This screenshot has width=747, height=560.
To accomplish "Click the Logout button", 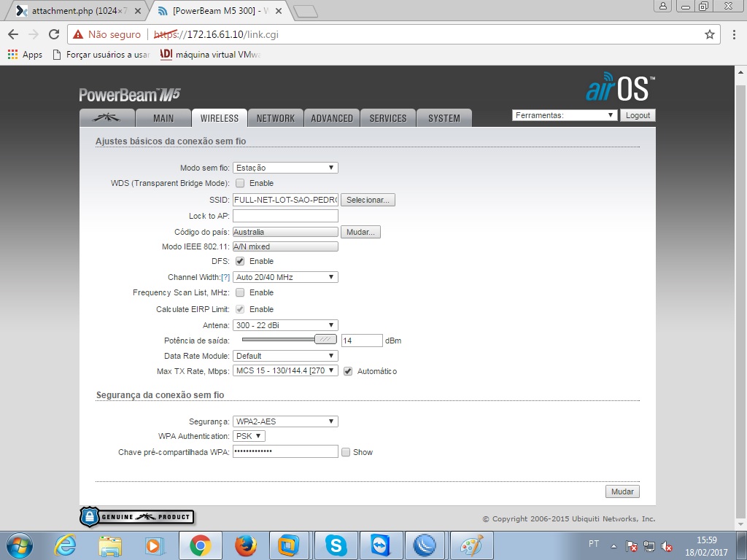I will point(638,115).
